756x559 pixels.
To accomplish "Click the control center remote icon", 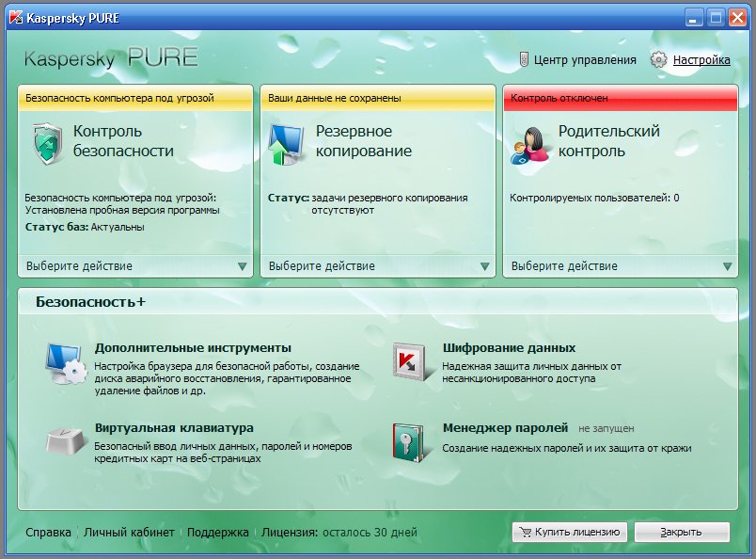I will (523, 60).
